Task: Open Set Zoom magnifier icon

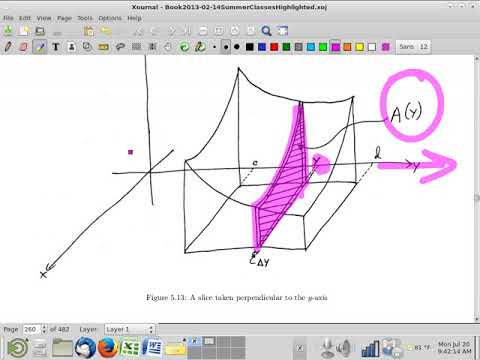Action: (266, 31)
